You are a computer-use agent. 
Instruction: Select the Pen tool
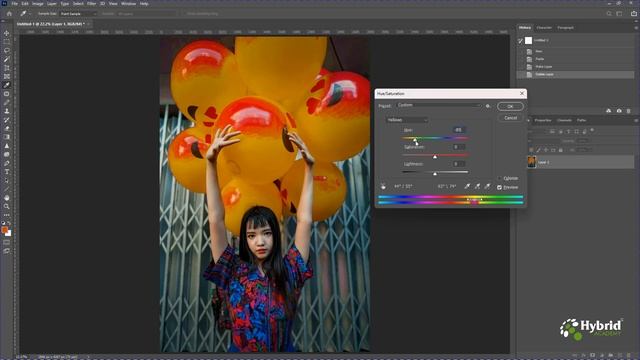7,163
